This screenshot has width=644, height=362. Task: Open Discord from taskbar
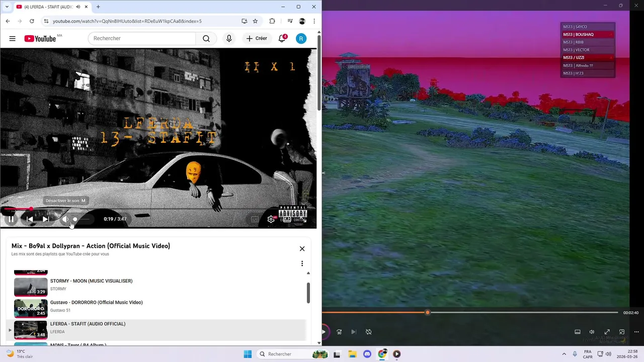(x=367, y=354)
